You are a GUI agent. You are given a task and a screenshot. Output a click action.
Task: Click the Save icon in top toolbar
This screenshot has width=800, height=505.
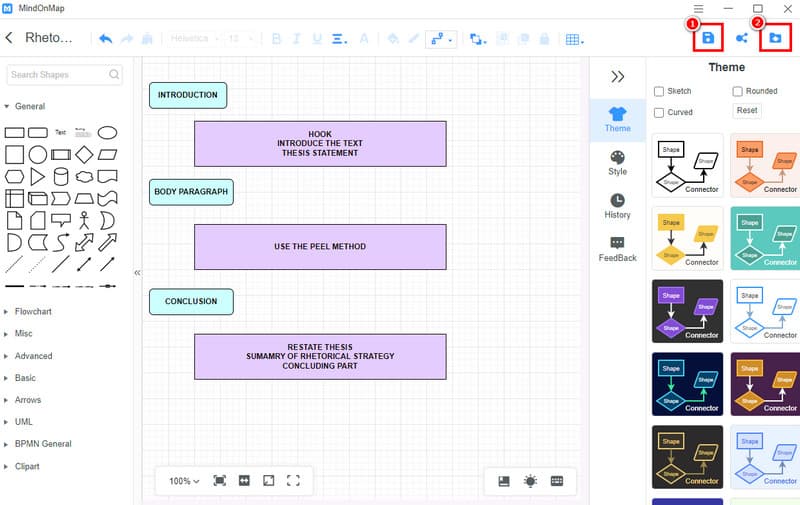(x=708, y=38)
